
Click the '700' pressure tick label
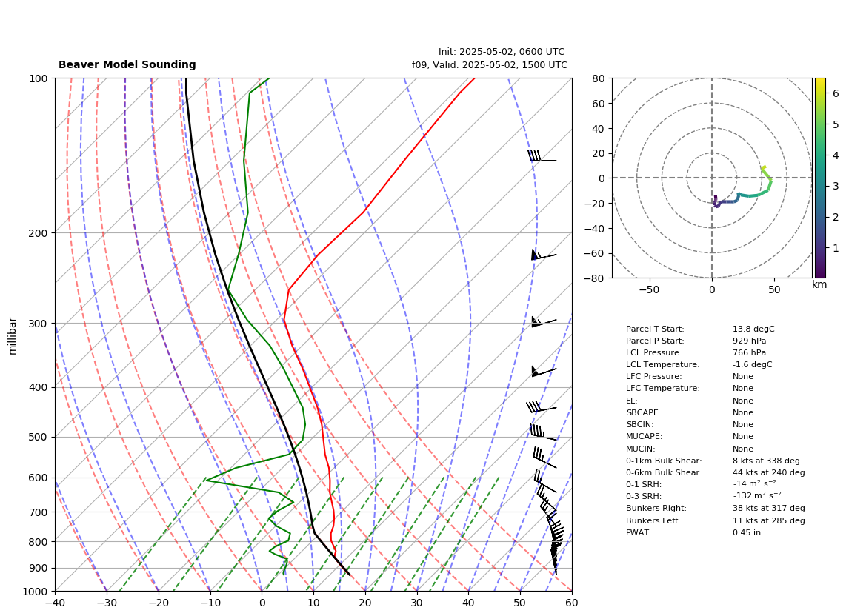39,512
